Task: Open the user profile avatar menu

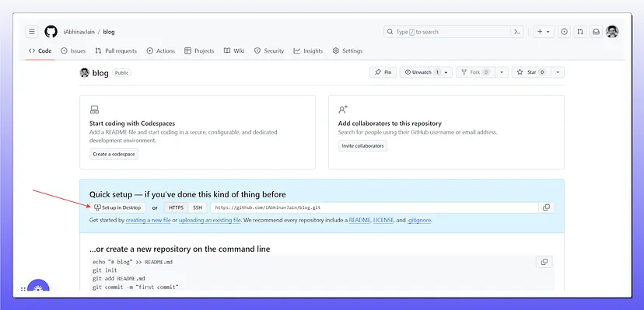Action: tap(612, 32)
